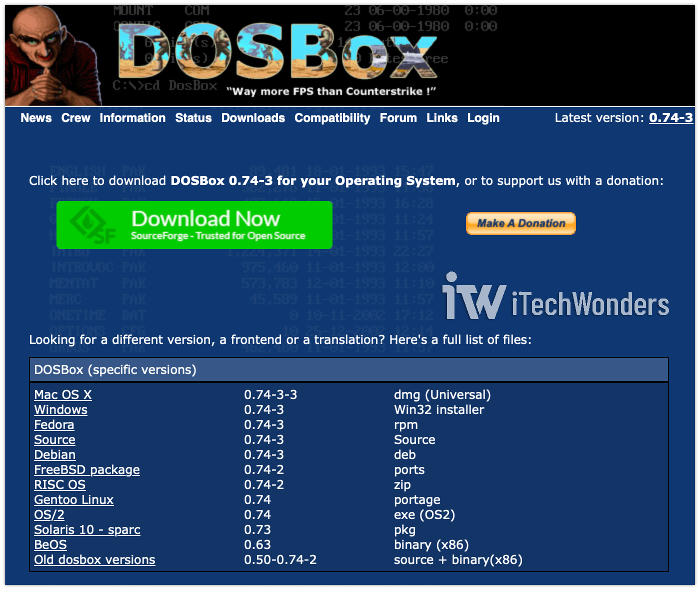Click the zip text in RISC OS row
This screenshot has height=590, width=700.
point(402,484)
